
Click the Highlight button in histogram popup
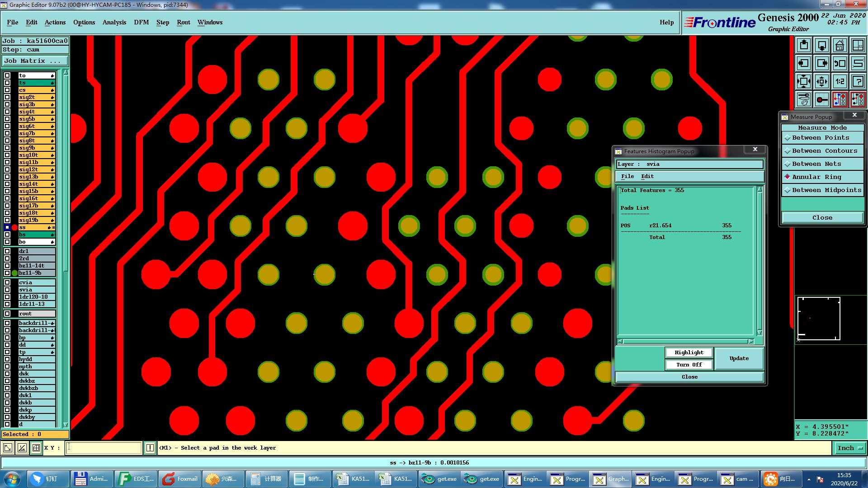(x=689, y=352)
